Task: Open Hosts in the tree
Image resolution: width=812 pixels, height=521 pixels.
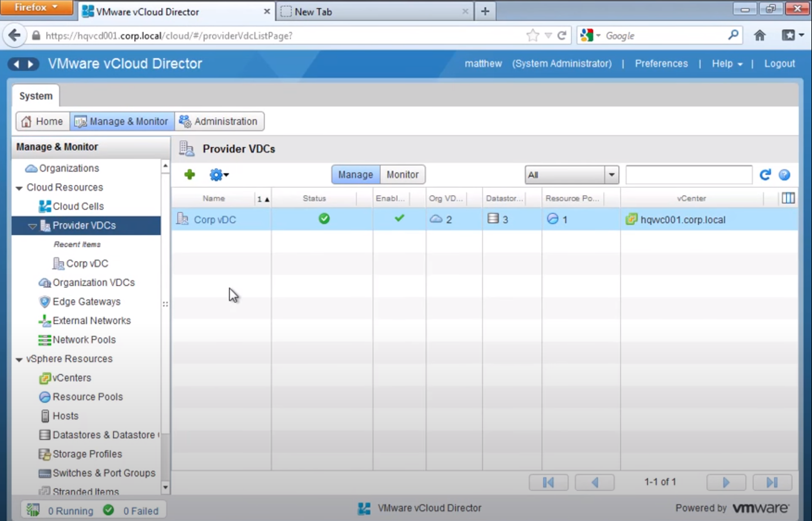Action: (x=65, y=416)
